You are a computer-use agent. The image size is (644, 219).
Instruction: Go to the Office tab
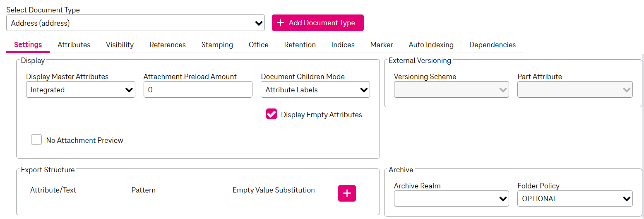(x=259, y=45)
